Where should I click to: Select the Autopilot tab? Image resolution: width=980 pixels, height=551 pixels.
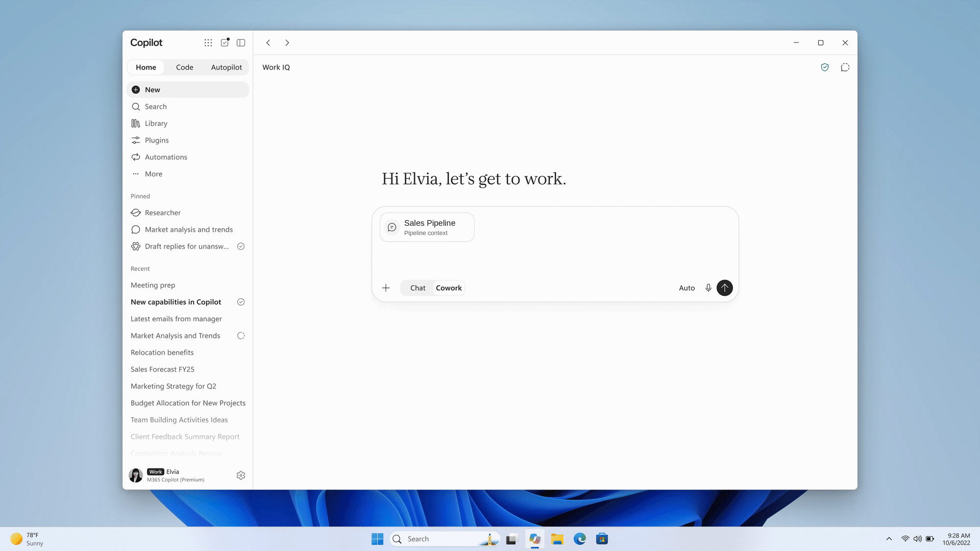click(x=226, y=67)
